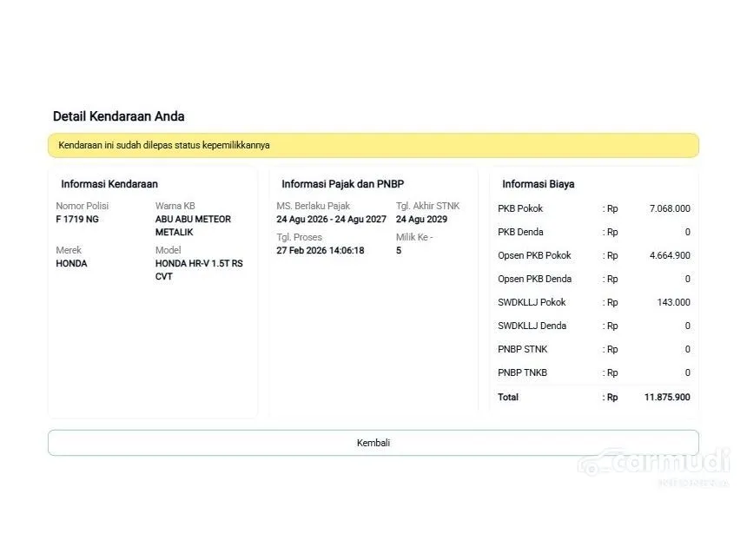Click the SWDKLLJ Pokok amount 143.000
747x560 pixels.
pyautogui.click(x=673, y=303)
